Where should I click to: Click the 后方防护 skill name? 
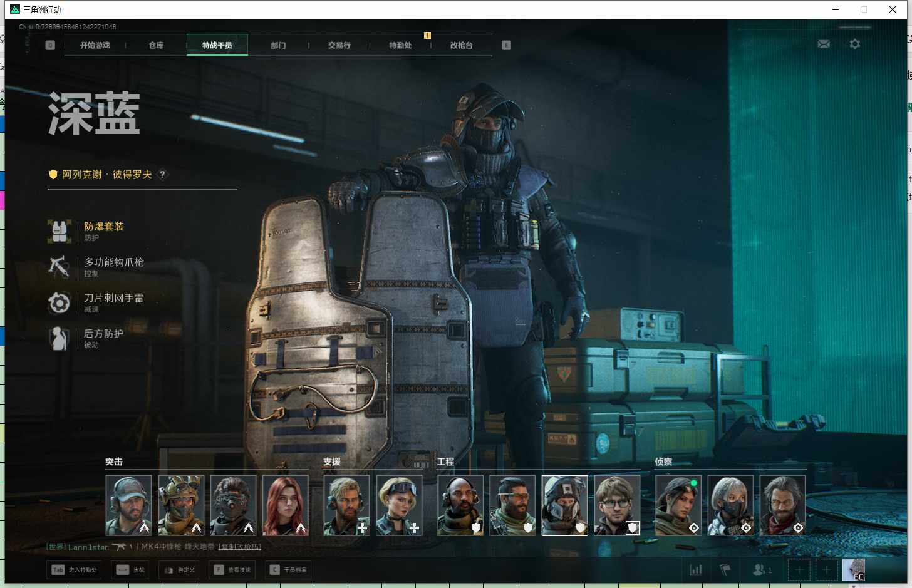coord(104,333)
